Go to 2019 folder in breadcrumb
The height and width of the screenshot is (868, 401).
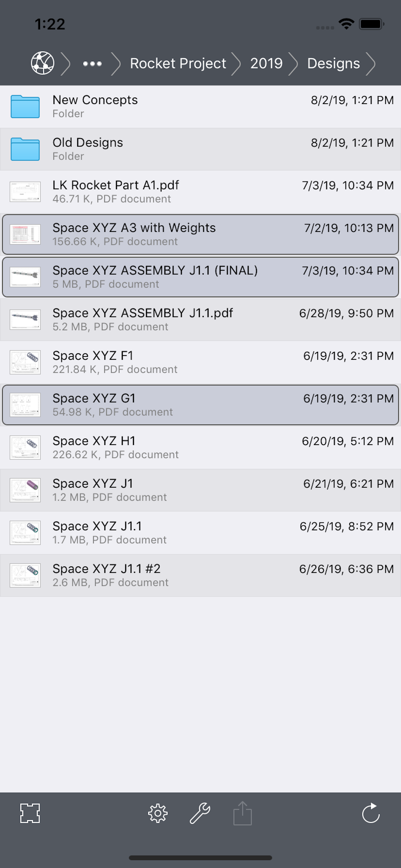tap(266, 63)
